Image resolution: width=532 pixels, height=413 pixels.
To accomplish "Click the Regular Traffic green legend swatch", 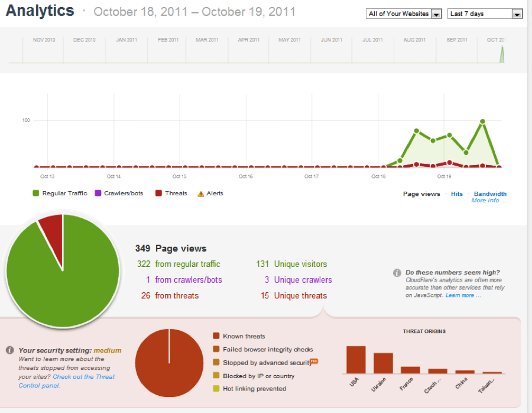I will tap(35, 193).
